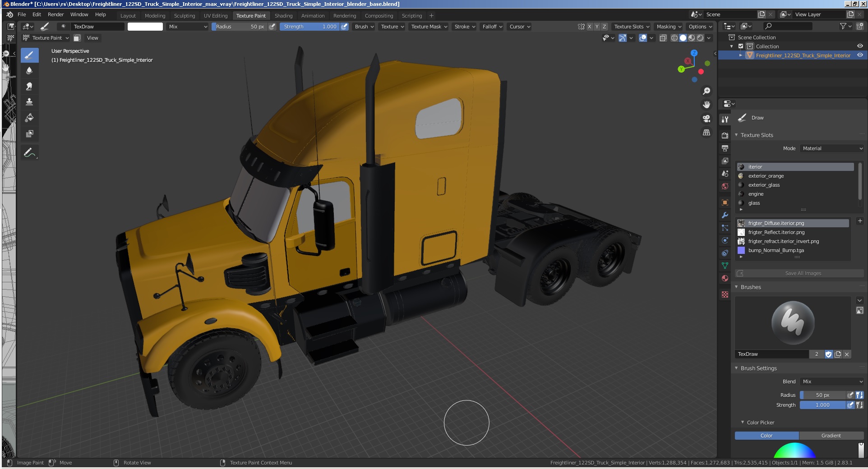
Task: Select the Annotate pencil tool
Action: [29, 152]
